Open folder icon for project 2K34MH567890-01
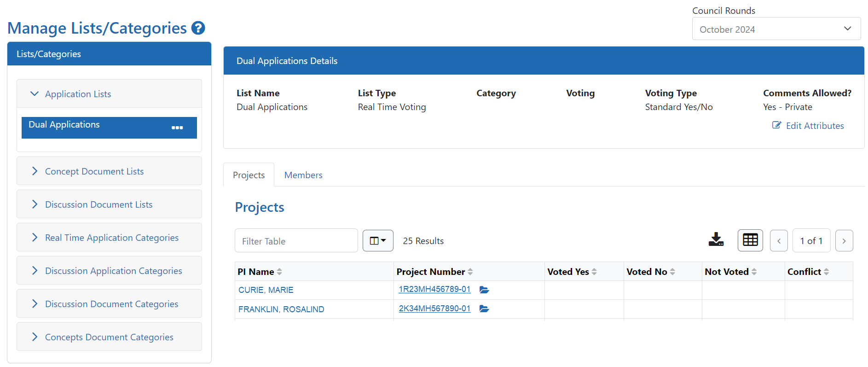Image resolution: width=868 pixels, height=367 pixels. point(484,309)
